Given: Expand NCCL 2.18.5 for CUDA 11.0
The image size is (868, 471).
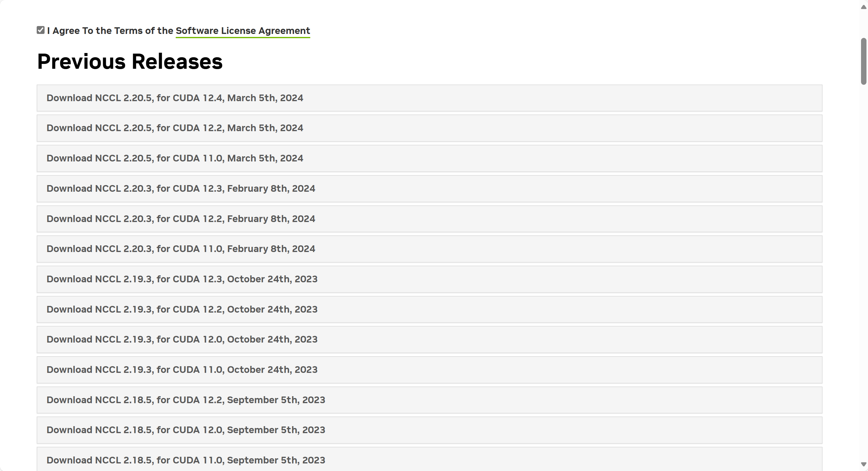Looking at the screenshot, I should (x=186, y=460).
